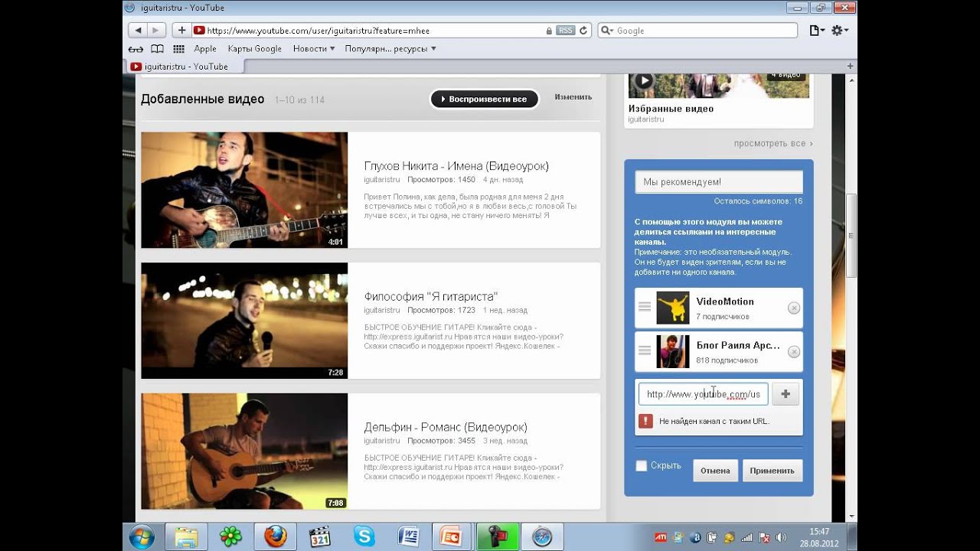Play the Избранные видео playlist thumbnail
The image size is (980, 551).
(719, 86)
